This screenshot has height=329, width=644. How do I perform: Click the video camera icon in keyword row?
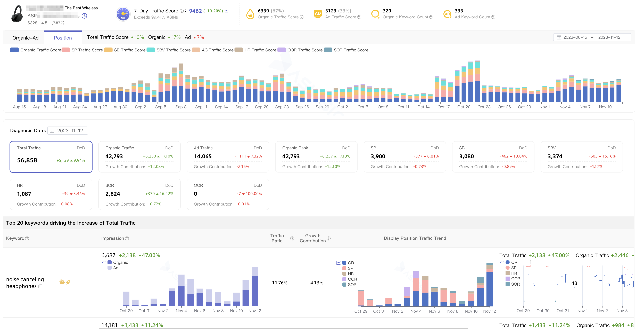point(62,282)
